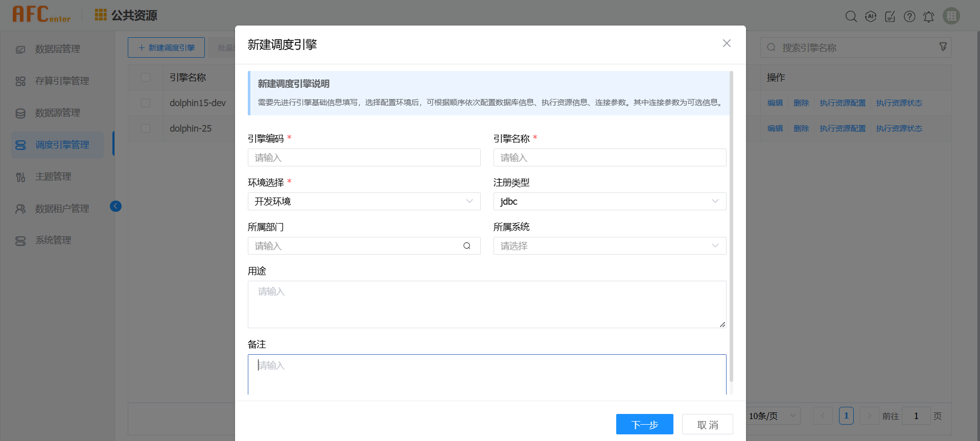The width and height of the screenshot is (980, 441).
Task: Expand the 所属系统 dropdown
Action: (609, 246)
